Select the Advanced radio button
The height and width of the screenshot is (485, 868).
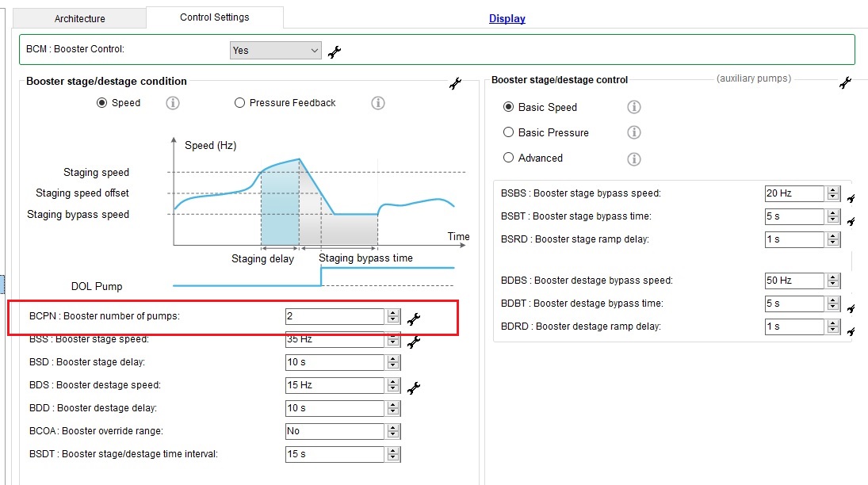click(x=508, y=158)
